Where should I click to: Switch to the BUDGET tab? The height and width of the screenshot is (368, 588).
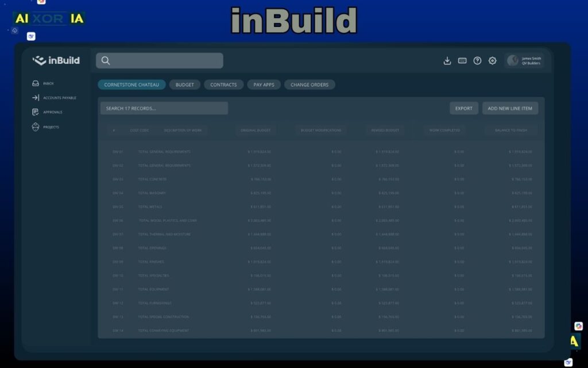click(184, 85)
